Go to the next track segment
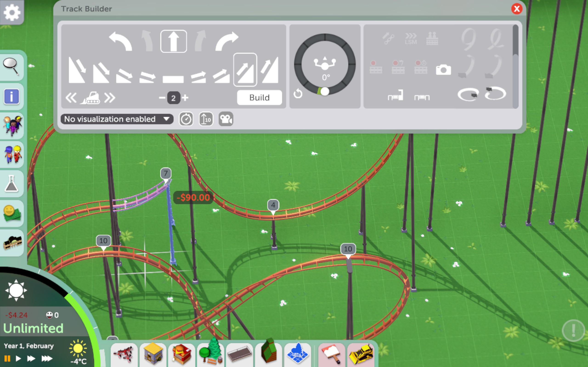 (110, 98)
